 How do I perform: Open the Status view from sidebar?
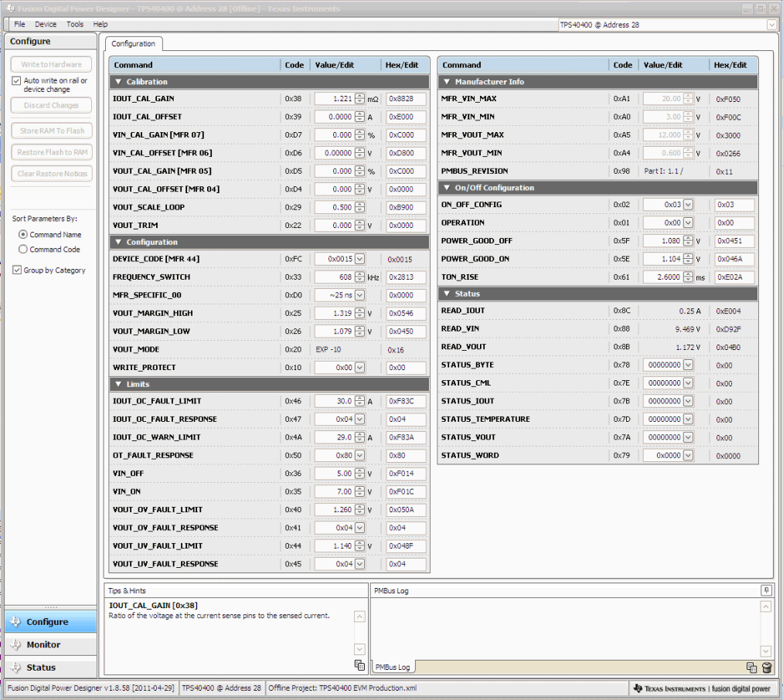(x=50, y=666)
